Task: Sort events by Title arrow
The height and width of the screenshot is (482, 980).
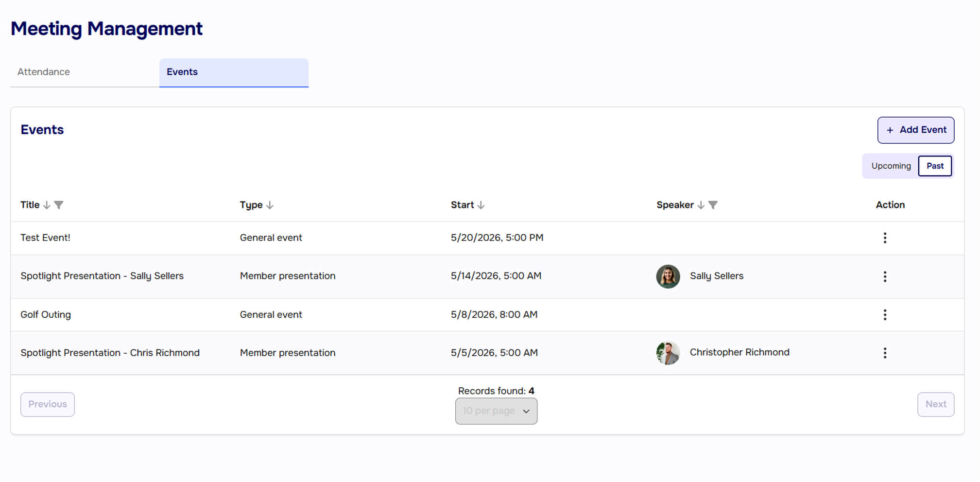Action: (x=47, y=205)
